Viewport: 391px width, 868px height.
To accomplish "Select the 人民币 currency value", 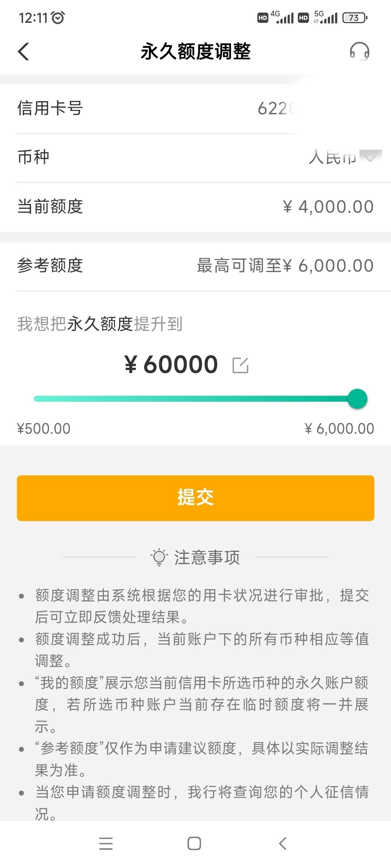I will tap(332, 157).
